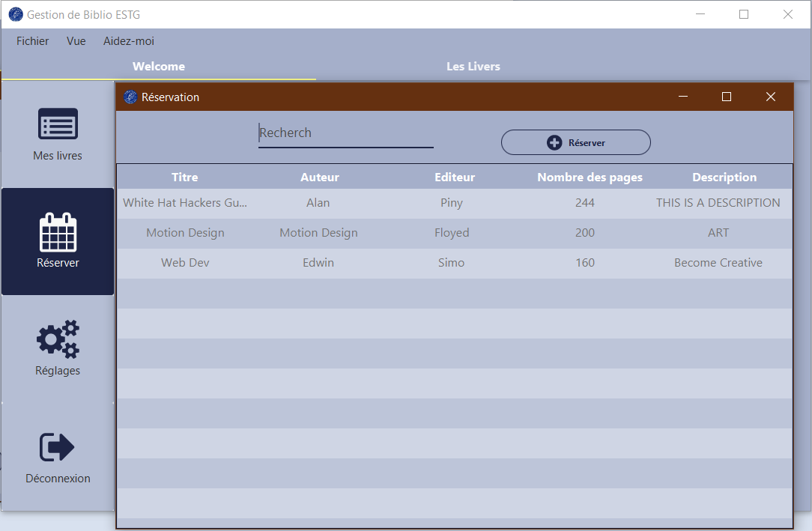The height and width of the screenshot is (531, 812).
Task: Click editor cell Floyed
Action: pyautogui.click(x=452, y=233)
